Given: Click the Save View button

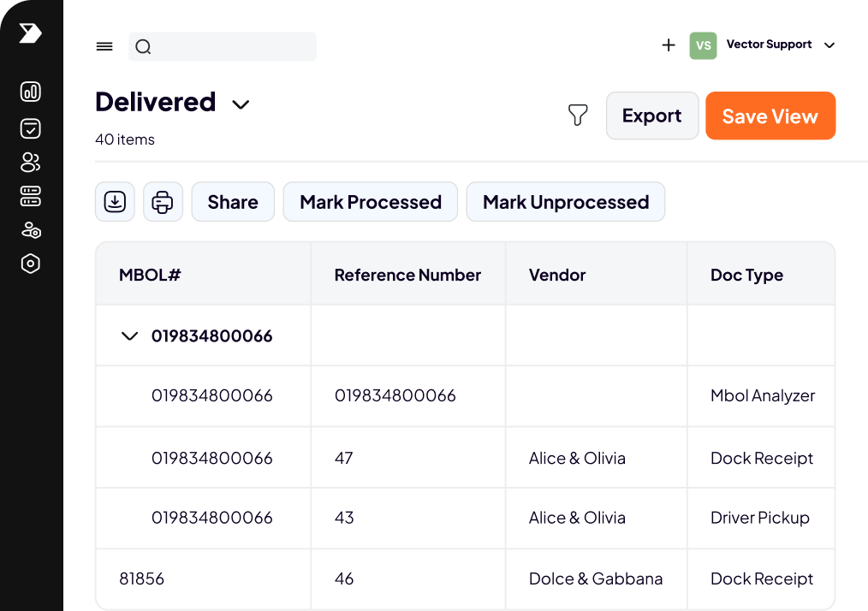Looking at the screenshot, I should click(x=770, y=116).
